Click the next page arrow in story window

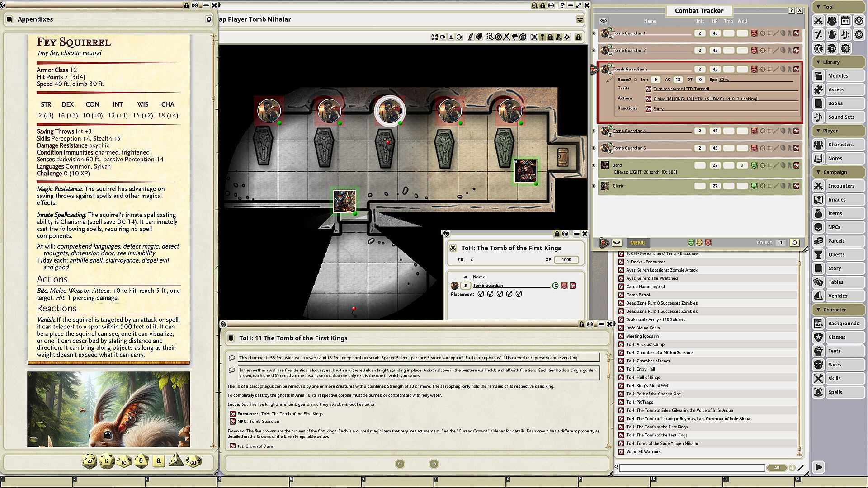[x=434, y=464]
